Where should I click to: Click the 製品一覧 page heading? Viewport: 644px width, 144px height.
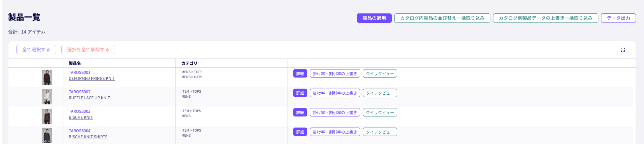(24, 17)
